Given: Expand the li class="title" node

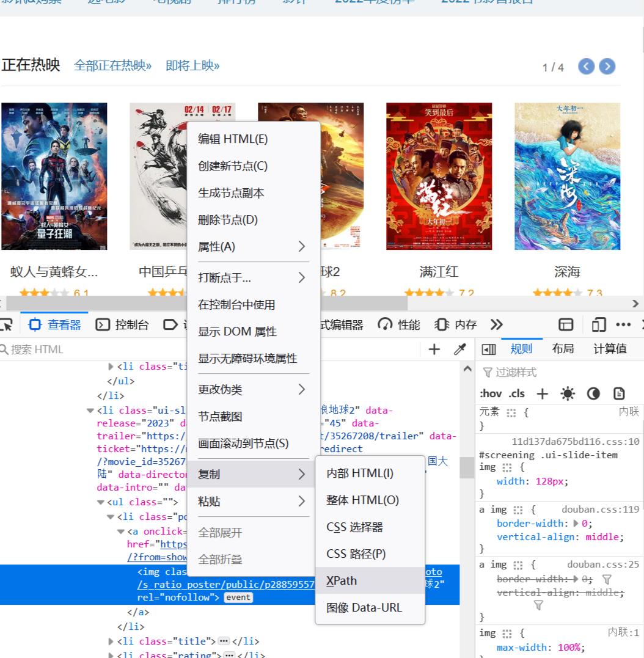Looking at the screenshot, I should (111, 641).
